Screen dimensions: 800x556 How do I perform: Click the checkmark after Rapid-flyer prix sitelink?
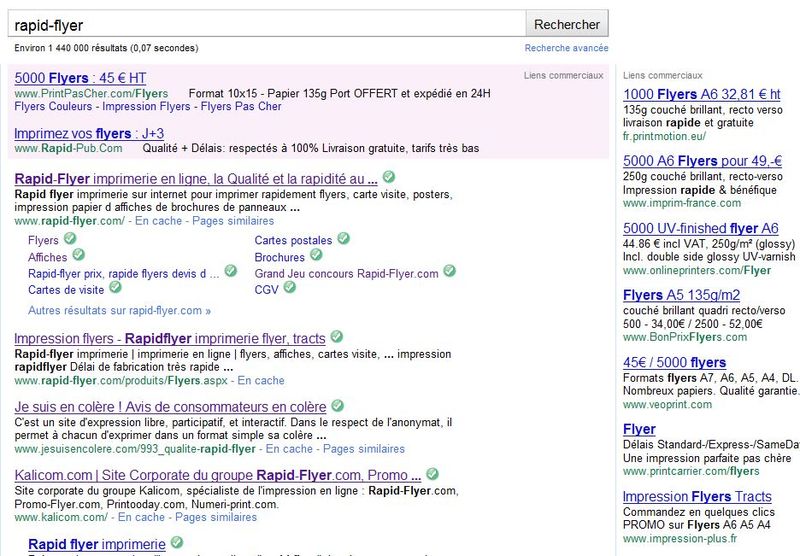(x=231, y=271)
